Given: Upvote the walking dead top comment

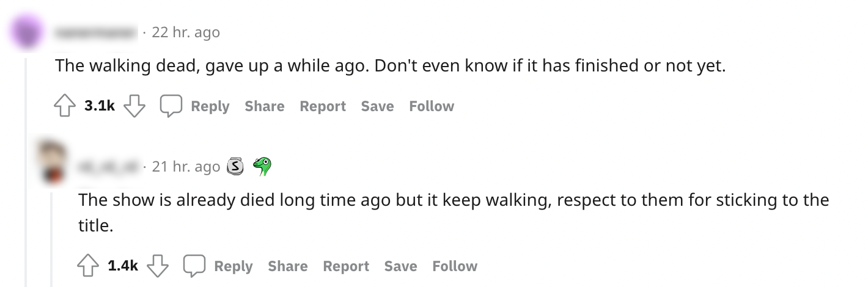Looking at the screenshot, I should pyautogui.click(x=64, y=107).
